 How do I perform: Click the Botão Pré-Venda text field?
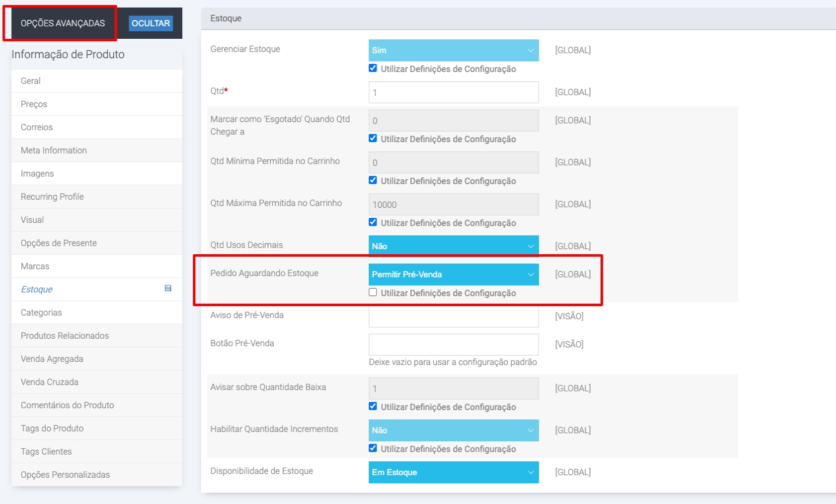pyautogui.click(x=453, y=344)
